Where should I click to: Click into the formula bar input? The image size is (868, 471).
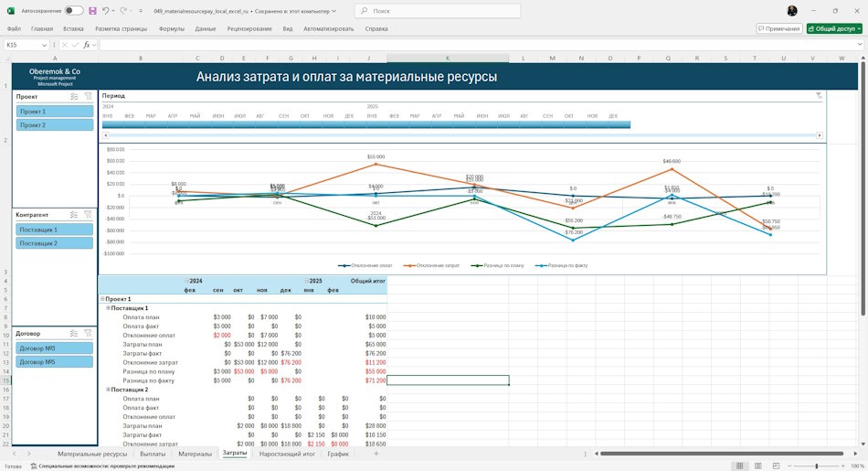tap(479, 45)
